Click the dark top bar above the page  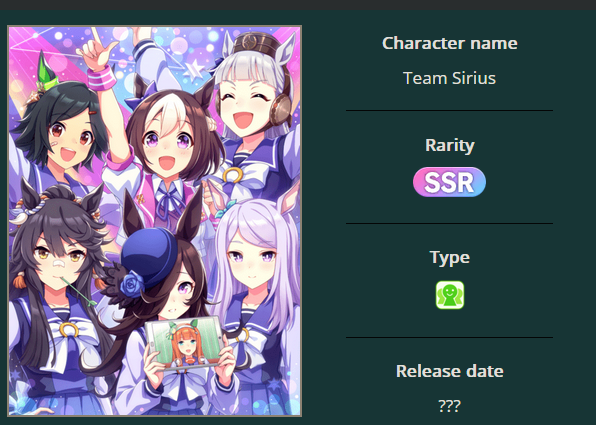coord(298,5)
